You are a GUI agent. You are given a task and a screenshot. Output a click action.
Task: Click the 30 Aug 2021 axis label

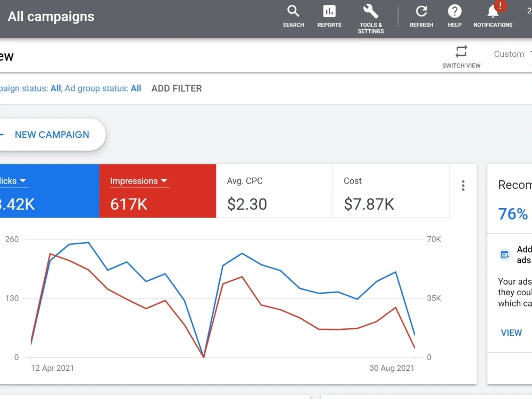click(x=392, y=368)
